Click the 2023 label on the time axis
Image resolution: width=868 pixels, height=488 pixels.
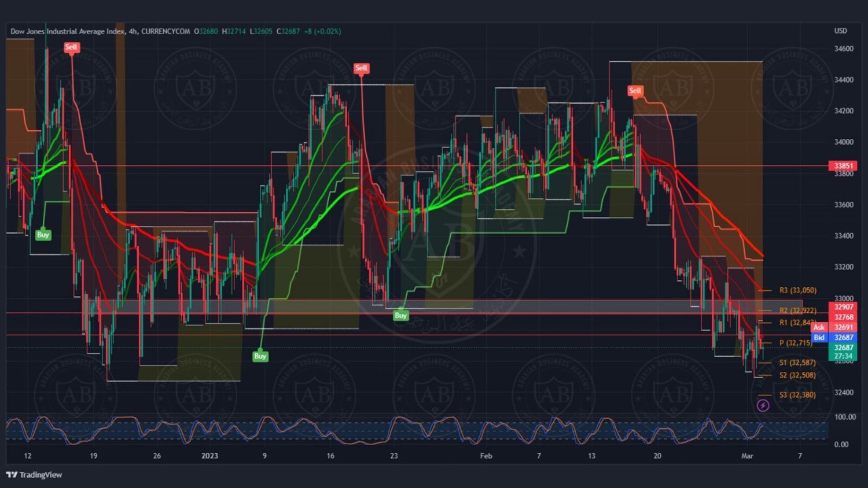[209, 456]
